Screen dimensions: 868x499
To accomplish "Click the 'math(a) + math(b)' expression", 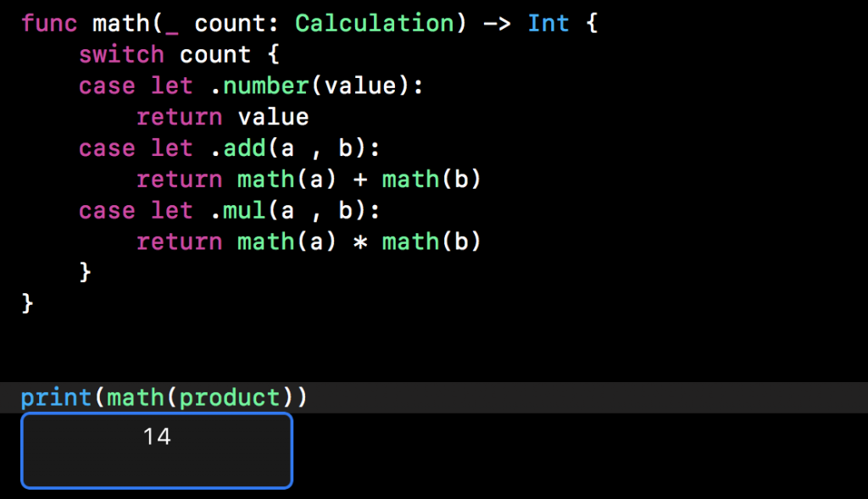I will 359,180.
